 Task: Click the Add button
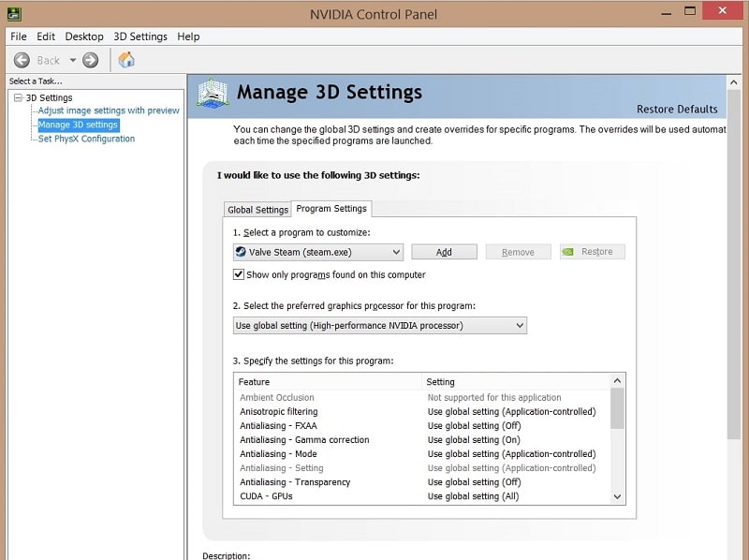pyautogui.click(x=444, y=252)
